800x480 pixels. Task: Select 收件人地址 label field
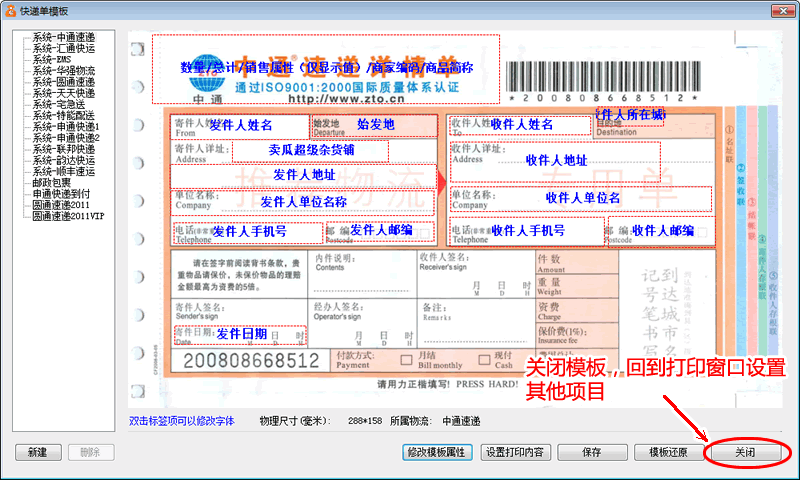(556, 161)
